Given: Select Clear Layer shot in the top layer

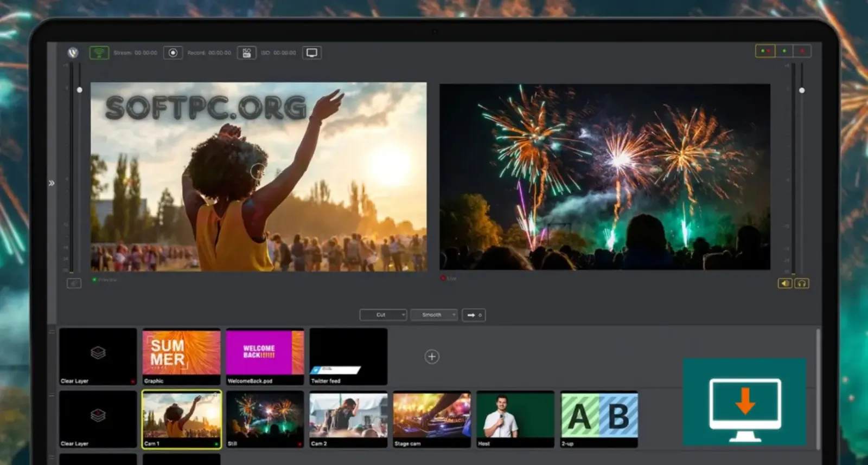Looking at the screenshot, I should [x=98, y=357].
